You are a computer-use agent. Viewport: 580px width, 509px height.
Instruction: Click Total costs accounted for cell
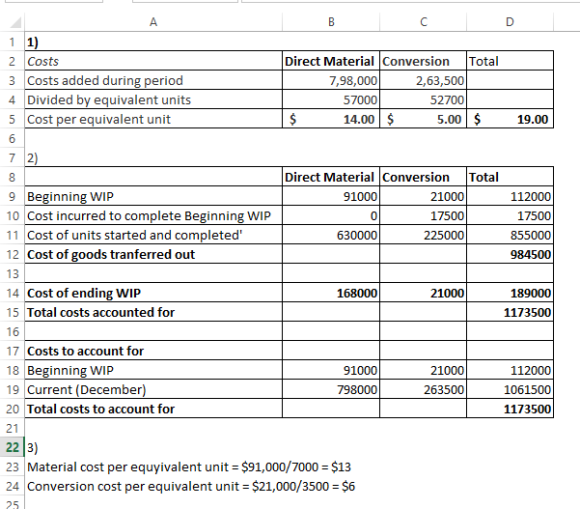coord(154,312)
